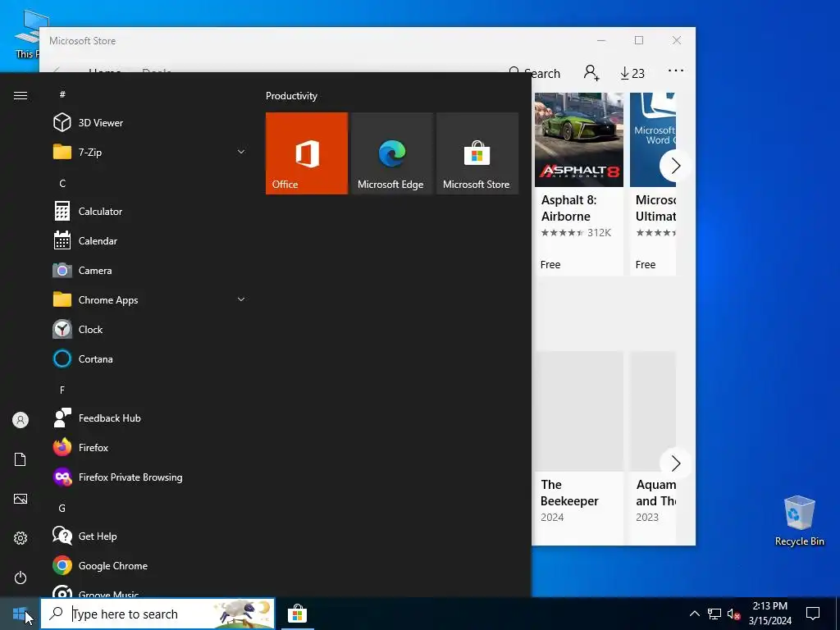Open the Store's three-dot See more menu
Viewport: 840px width, 630px height.
(676, 71)
